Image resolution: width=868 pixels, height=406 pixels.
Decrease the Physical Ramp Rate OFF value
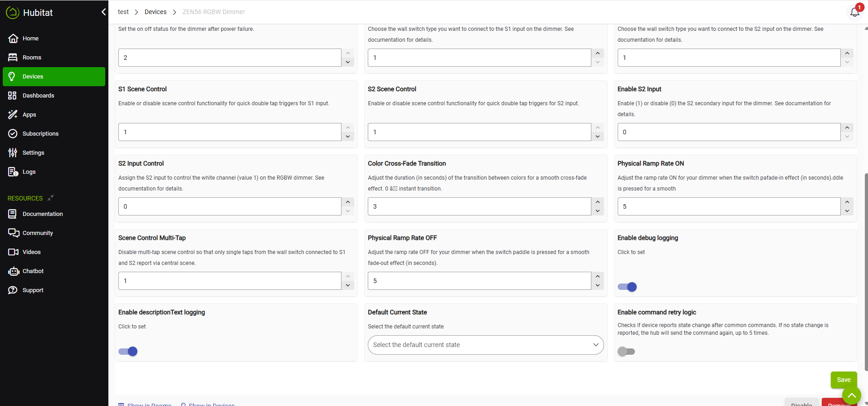point(598,285)
